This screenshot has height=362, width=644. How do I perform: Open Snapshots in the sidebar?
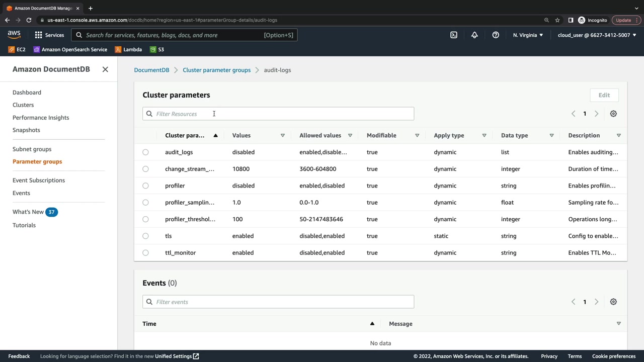26,130
